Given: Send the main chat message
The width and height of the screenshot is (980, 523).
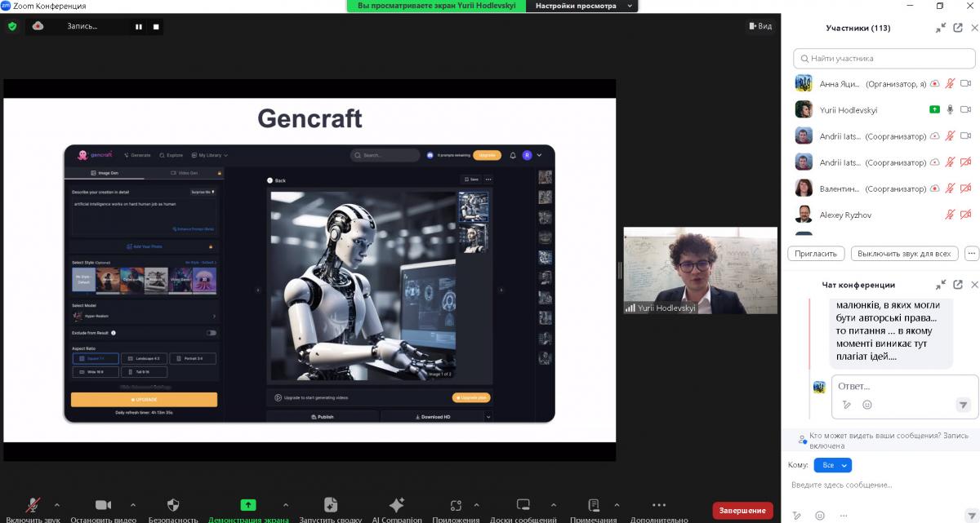Looking at the screenshot, I should pyautogui.click(x=971, y=516).
